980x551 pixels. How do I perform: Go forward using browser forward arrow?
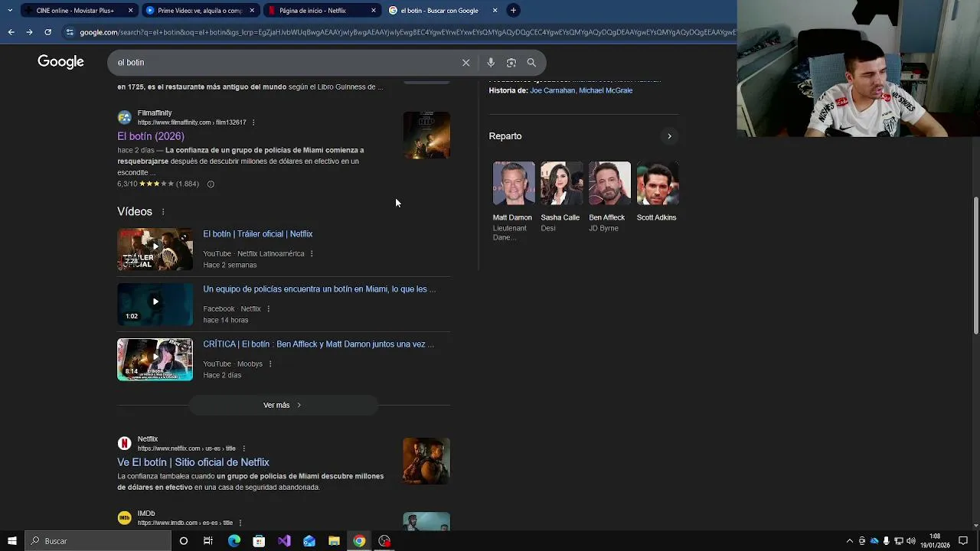tap(29, 32)
